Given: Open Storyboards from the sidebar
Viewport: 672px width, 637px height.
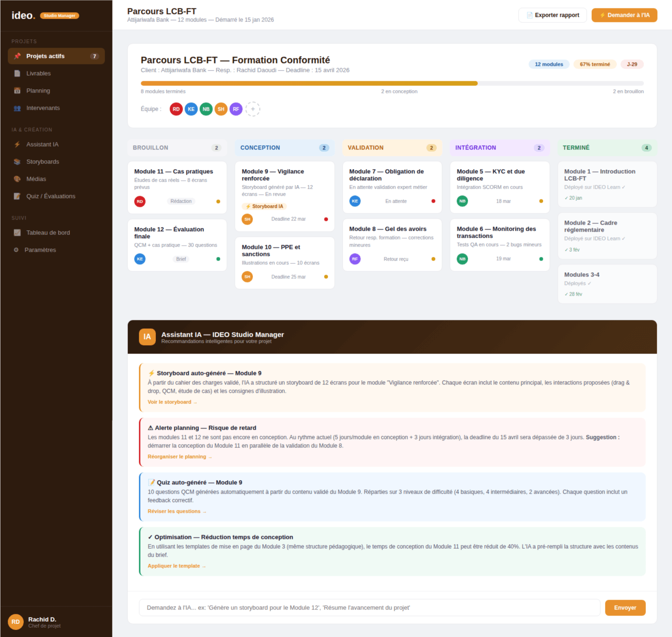Looking at the screenshot, I should point(42,162).
